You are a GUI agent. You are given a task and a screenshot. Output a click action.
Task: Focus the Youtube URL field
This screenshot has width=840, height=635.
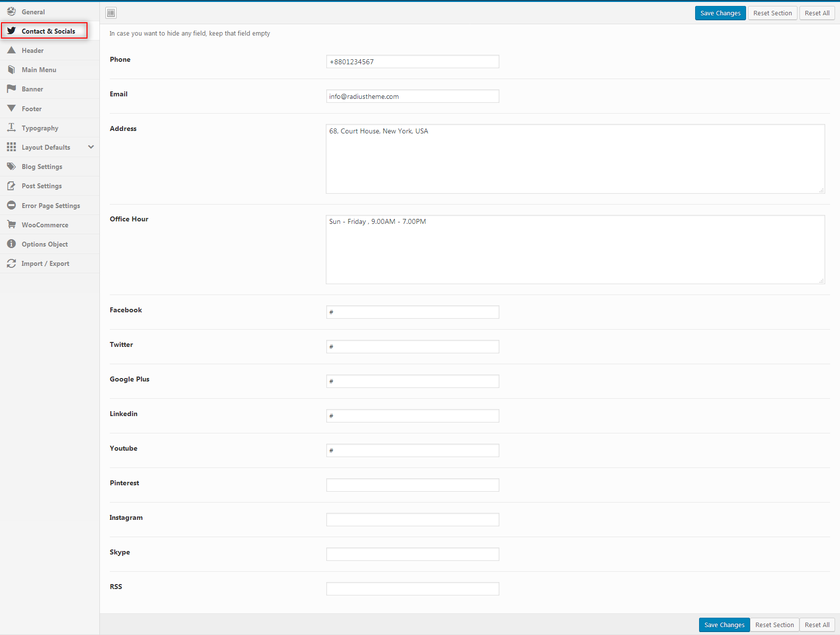pos(412,451)
